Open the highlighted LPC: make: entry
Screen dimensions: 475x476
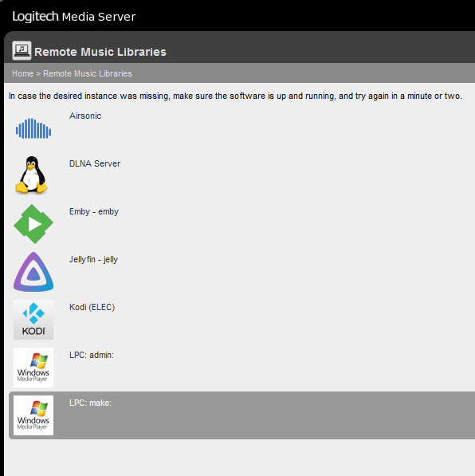pos(90,403)
